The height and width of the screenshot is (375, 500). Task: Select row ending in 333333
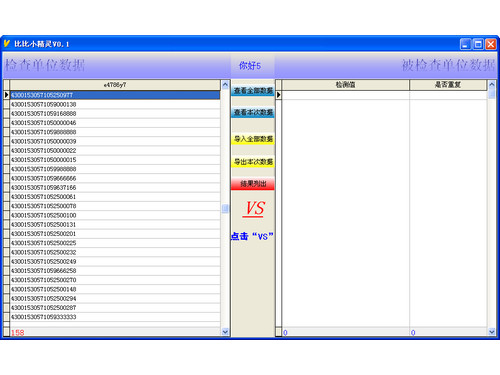[115, 317]
